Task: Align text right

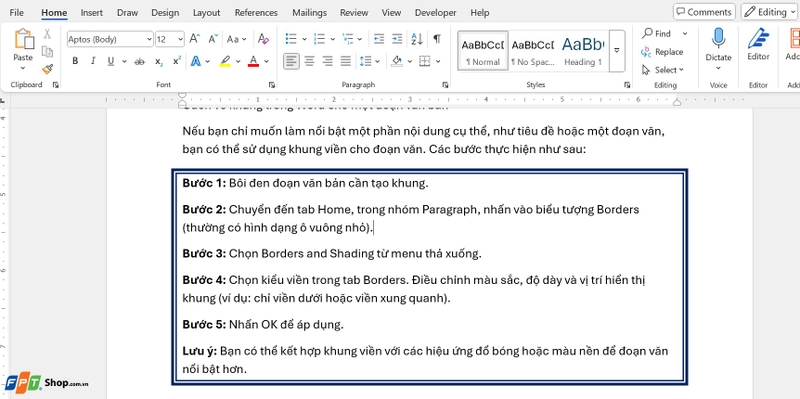Action: 328,62
